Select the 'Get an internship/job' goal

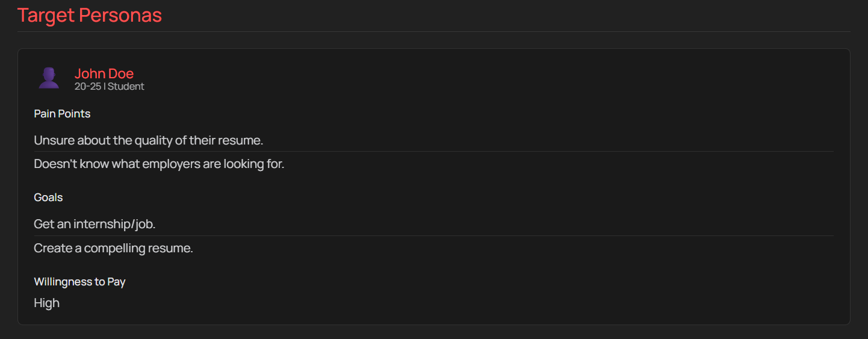95,224
